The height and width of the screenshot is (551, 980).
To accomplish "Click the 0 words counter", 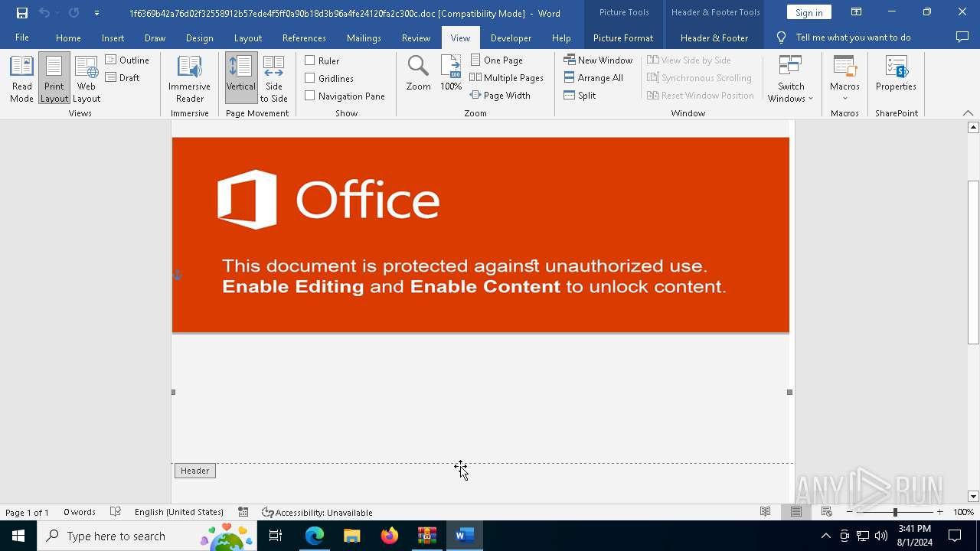I will [x=80, y=512].
